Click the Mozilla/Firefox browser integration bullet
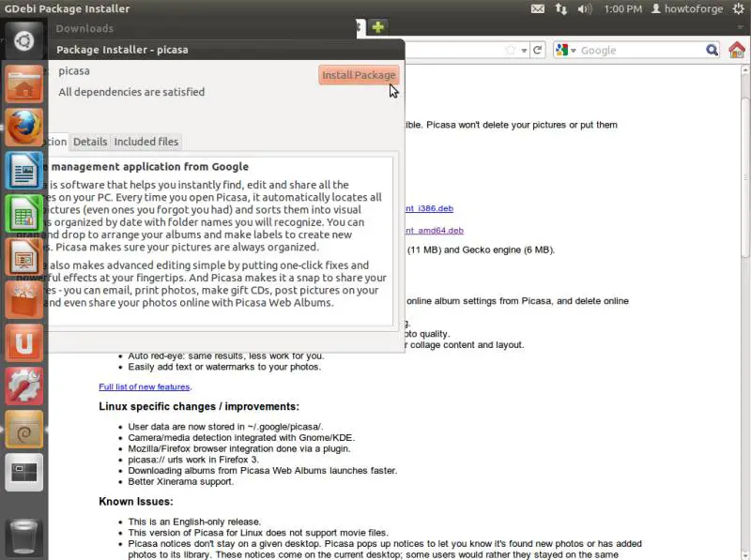The image size is (751, 560). tap(239, 448)
